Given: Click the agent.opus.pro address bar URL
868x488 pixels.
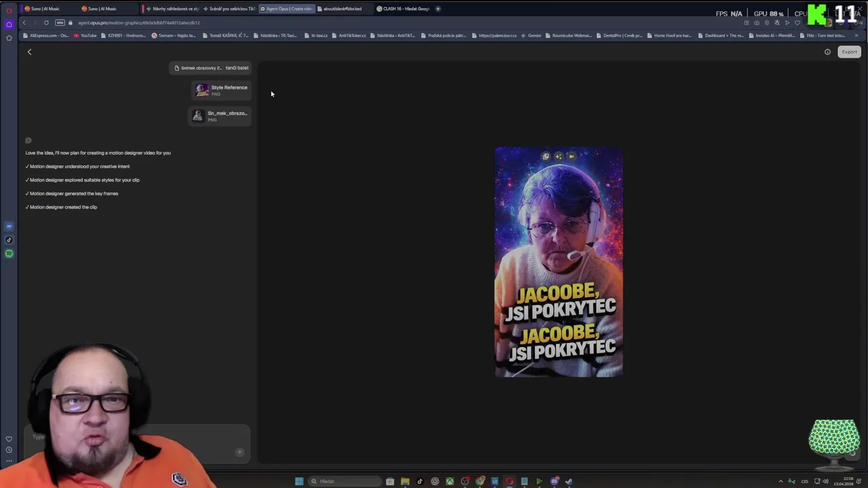Looking at the screenshot, I should coord(138,22).
